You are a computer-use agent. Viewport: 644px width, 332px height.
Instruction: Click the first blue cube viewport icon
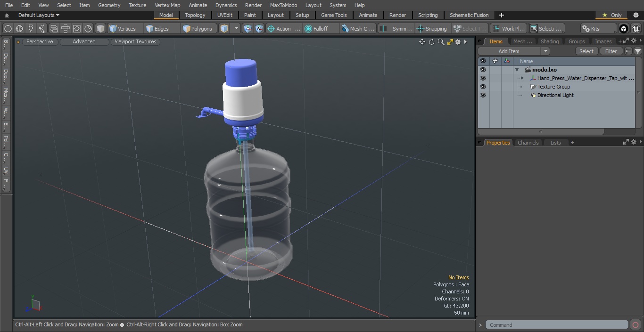[248, 29]
